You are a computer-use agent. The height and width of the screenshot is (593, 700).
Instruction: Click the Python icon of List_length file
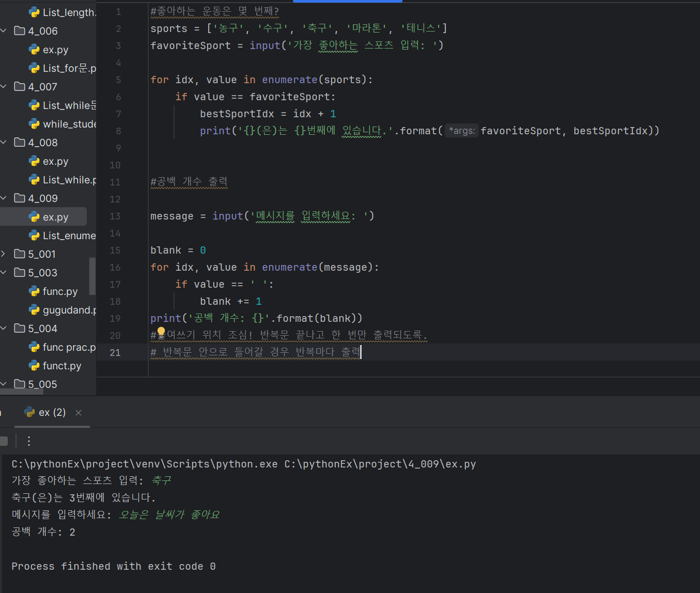point(34,12)
